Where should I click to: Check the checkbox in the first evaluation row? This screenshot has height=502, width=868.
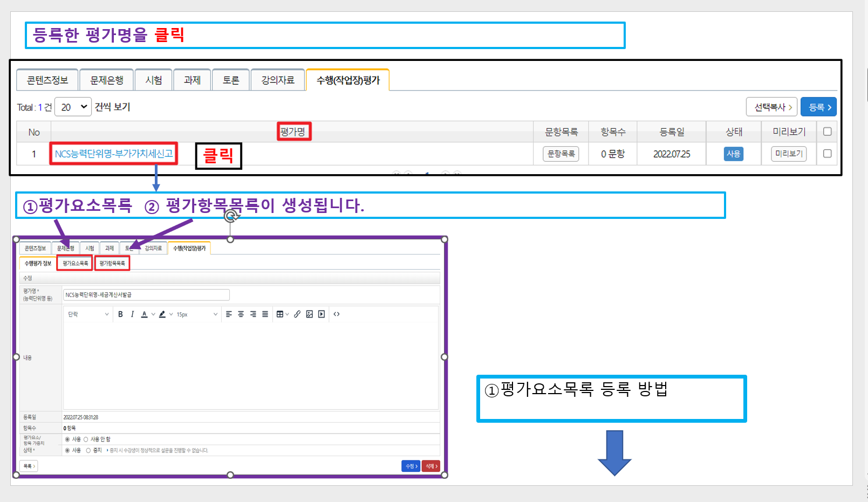coord(827,154)
